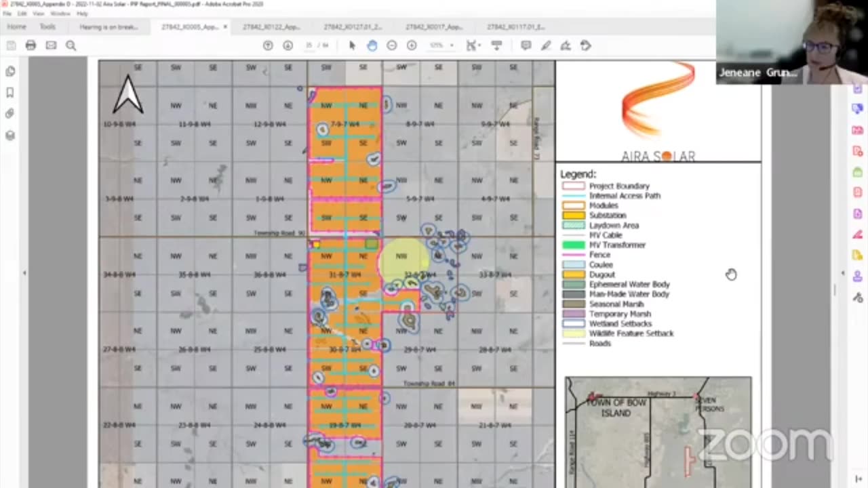This screenshot has height=488, width=868.
Task: Open the Layers panel
Action: pos(10,136)
